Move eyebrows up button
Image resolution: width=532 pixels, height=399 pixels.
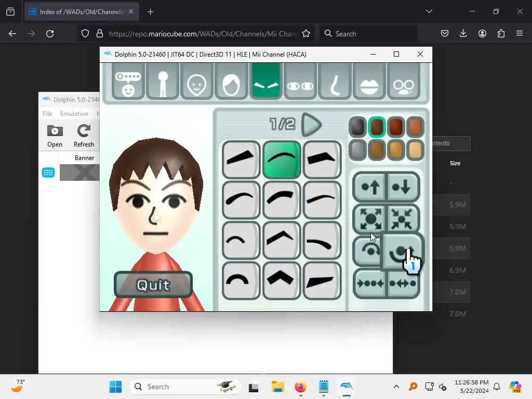370,187
